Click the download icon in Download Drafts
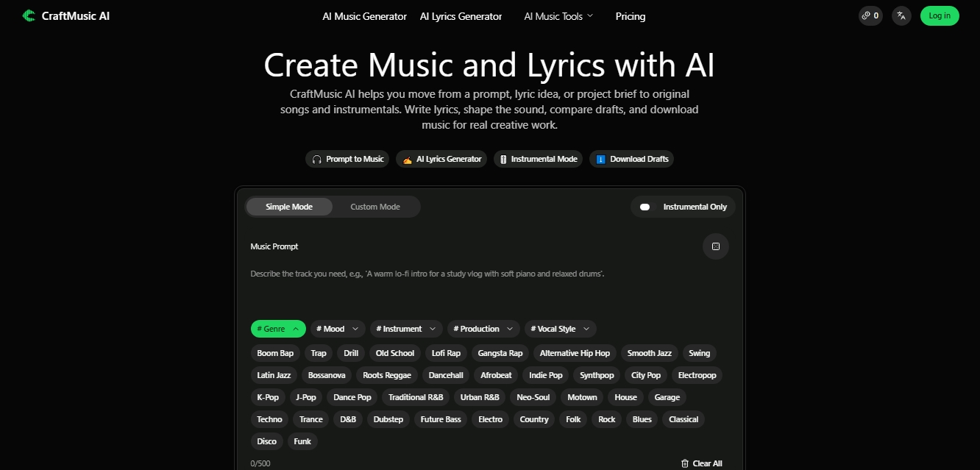Image resolution: width=980 pixels, height=470 pixels. point(600,159)
